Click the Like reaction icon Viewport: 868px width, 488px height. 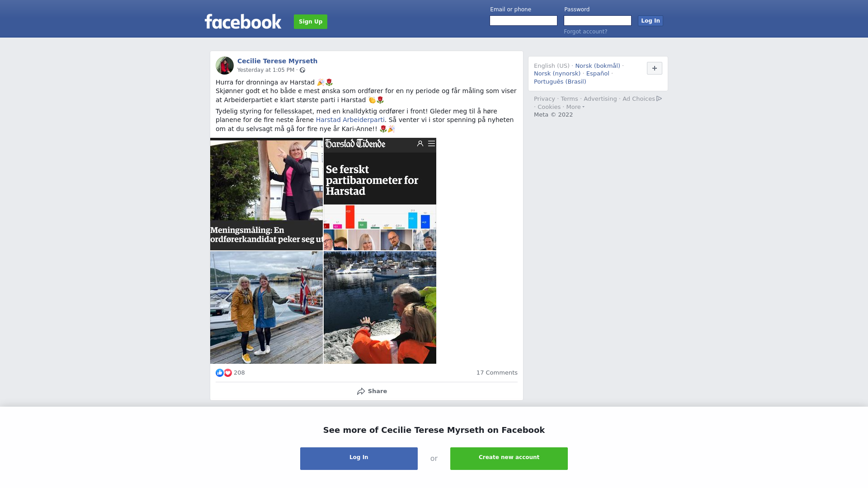pyautogui.click(x=220, y=373)
